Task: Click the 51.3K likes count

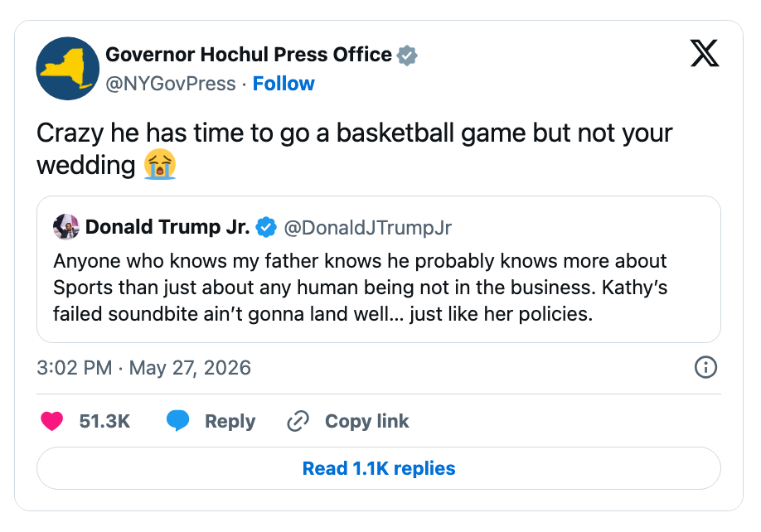Action: click(104, 421)
